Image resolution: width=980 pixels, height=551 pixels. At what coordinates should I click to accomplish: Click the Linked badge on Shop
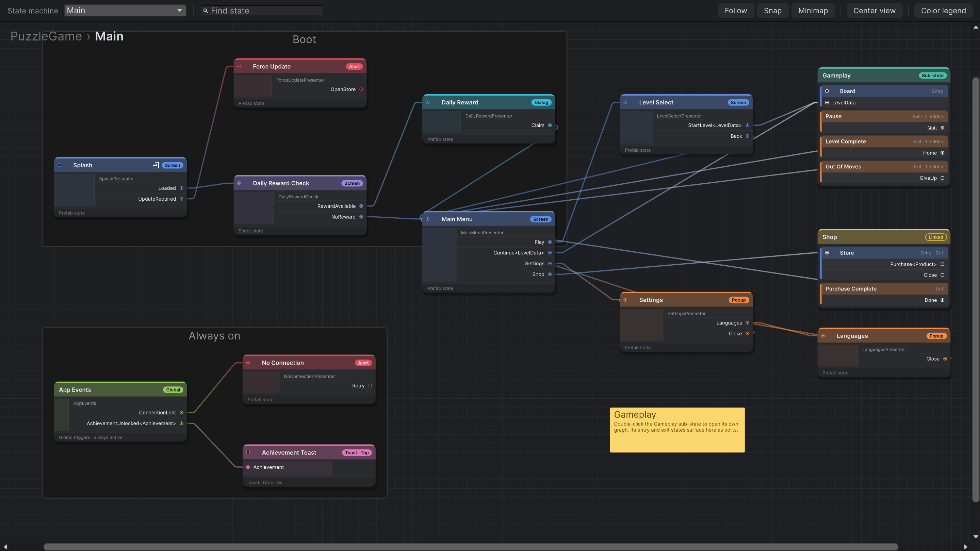tap(935, 237)
